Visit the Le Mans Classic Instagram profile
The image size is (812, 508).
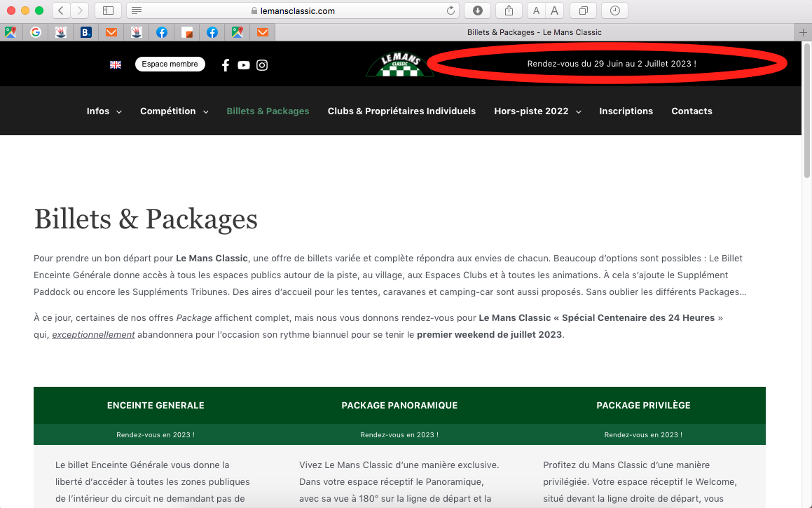point(262,65)
